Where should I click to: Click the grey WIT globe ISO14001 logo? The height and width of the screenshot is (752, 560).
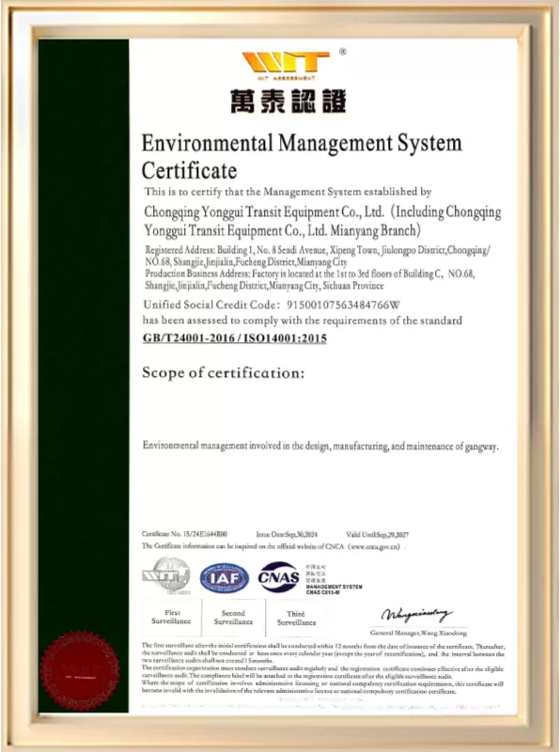166,575
